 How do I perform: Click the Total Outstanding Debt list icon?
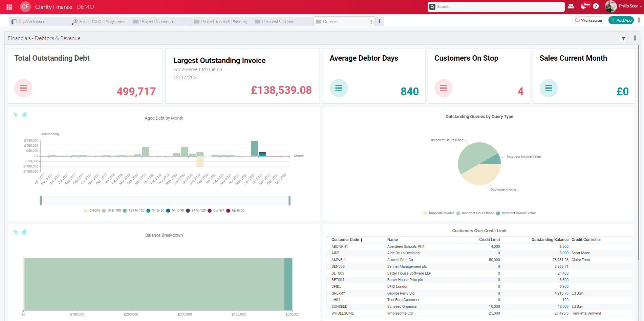23,88
